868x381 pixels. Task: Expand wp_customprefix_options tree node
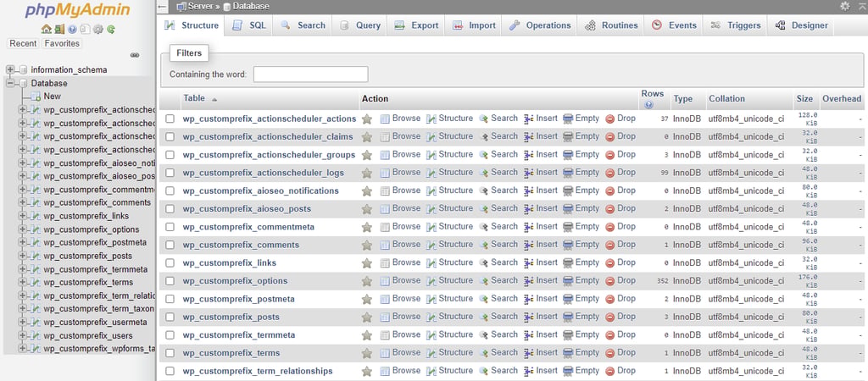click(23, 229)
